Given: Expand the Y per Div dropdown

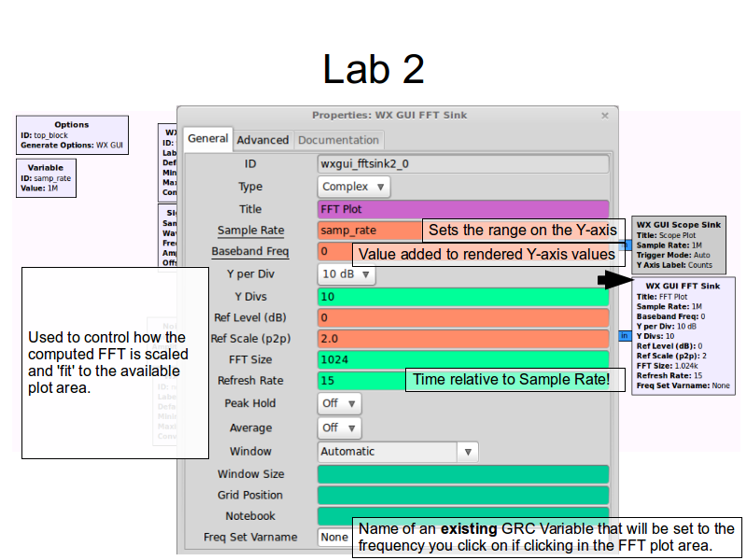Looking at the screenshot, I should point(347,275).
